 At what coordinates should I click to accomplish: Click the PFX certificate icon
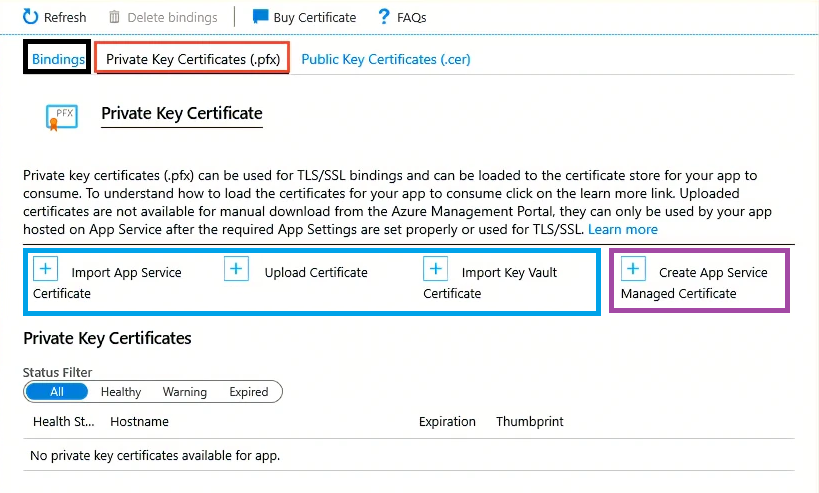tap(61, 117)
